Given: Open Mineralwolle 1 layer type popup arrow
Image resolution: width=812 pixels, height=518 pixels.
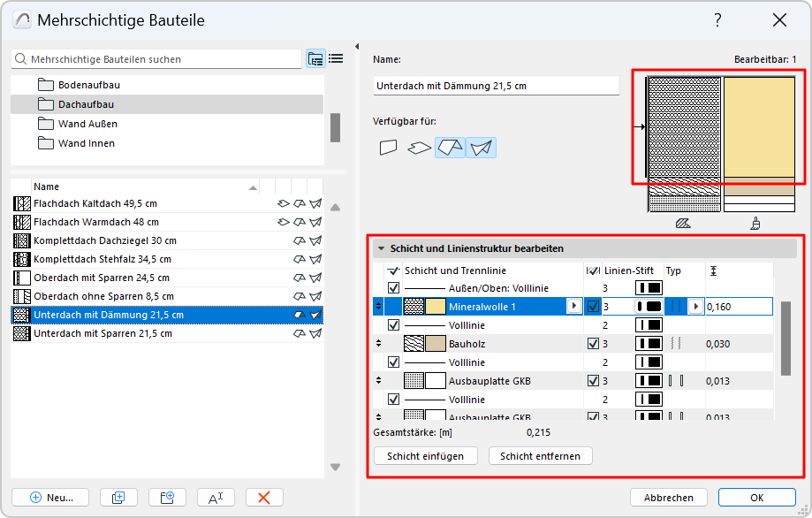Looking at the screenshot, I should pos(695,307).
